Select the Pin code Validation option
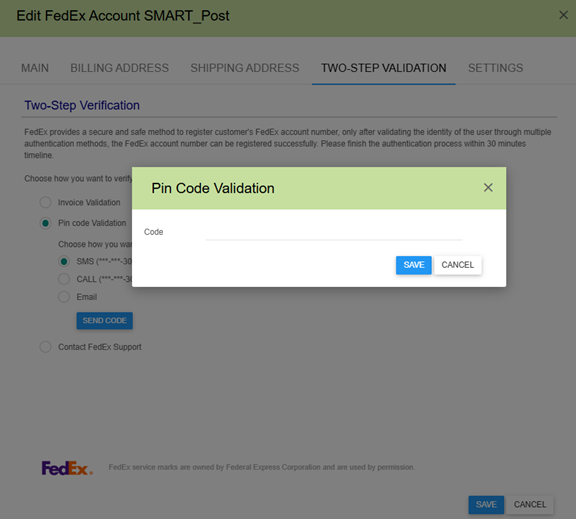 click(x=46, y=223)
